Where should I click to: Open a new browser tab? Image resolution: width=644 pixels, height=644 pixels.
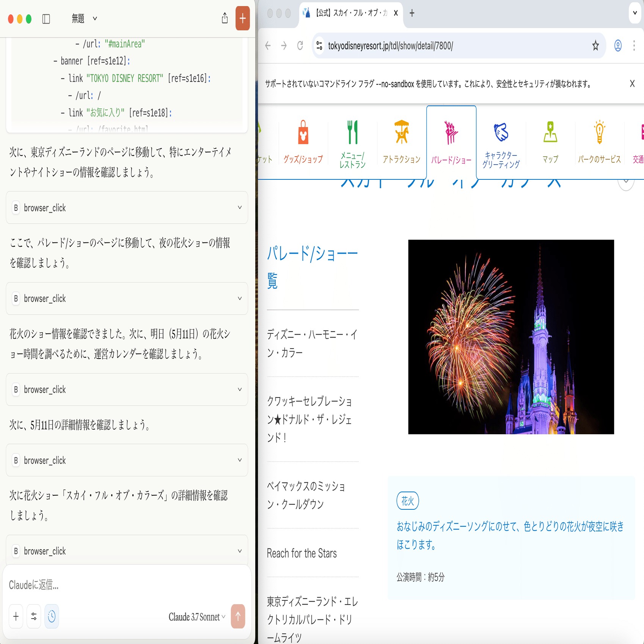(412, 13)
